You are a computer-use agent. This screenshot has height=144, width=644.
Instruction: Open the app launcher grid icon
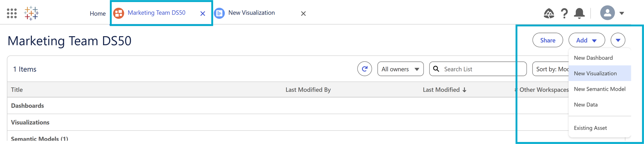(x=12, y=13)
